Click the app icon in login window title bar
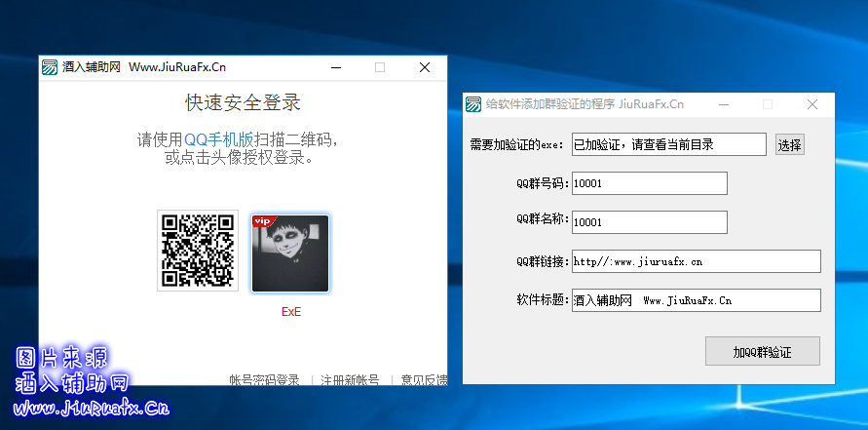The height and width of the screenshot is (430, 868). point(50,67)
